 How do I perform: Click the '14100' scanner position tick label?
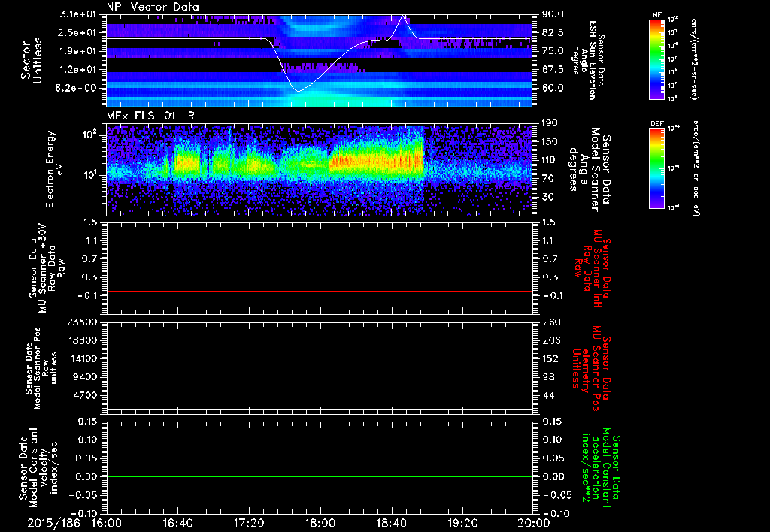tap(83, 358)
